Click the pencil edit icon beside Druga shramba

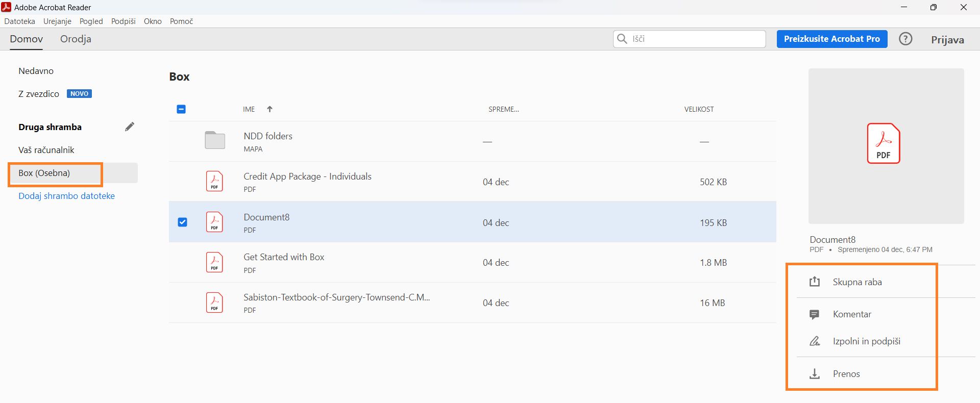click(130, 127)
